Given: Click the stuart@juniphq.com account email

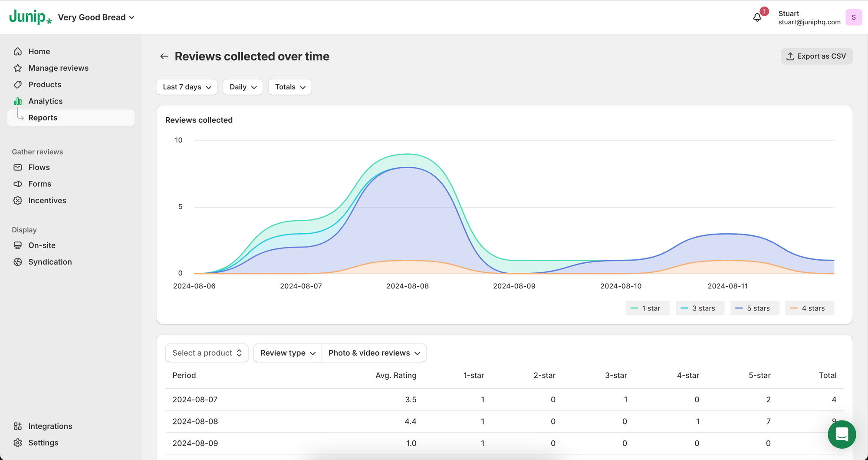Looking at the screenshot, I should click(809, 22).
